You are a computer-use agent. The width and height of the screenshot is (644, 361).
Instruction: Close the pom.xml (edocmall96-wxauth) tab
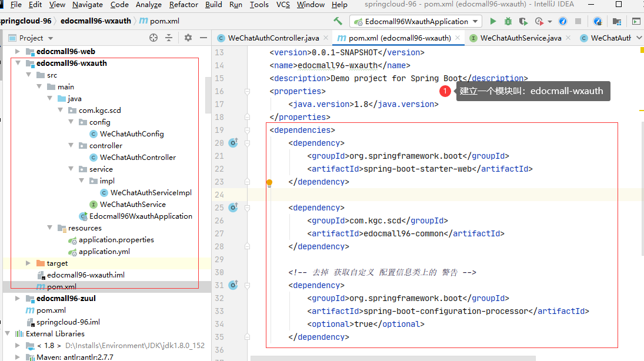point(458,38)
